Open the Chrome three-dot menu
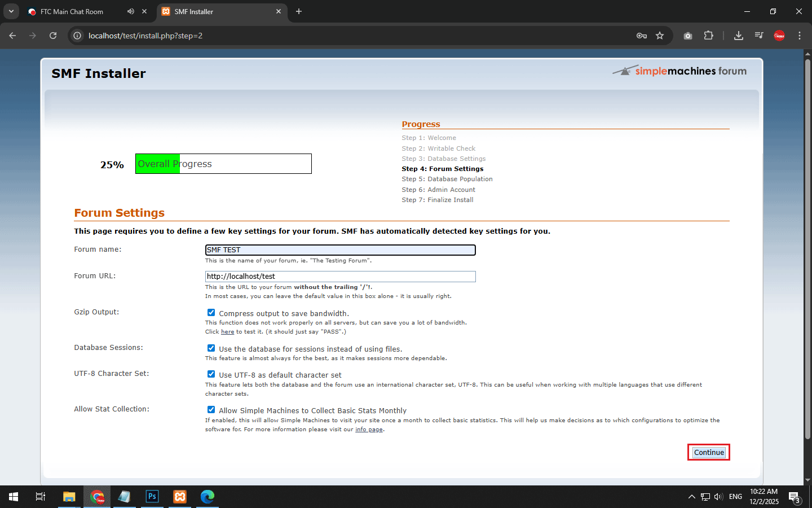This screenshot has width=812, height=508. tap(799, 36)
